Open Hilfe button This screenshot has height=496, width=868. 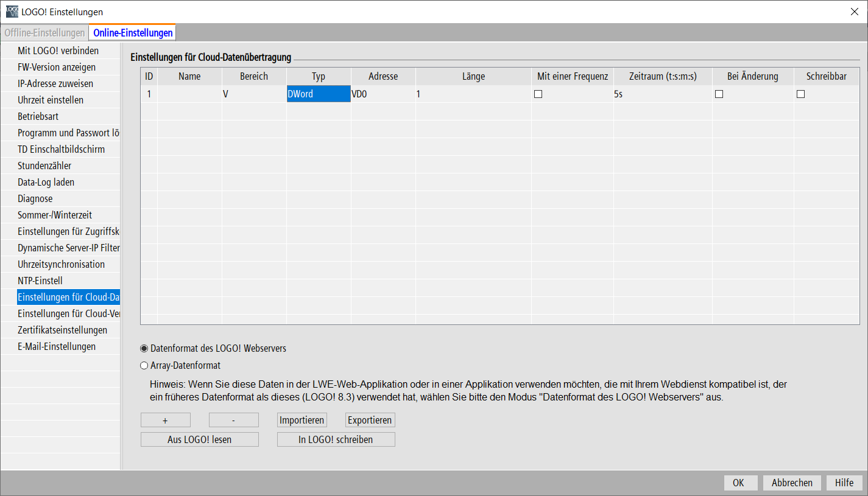(x=844, y=483)
